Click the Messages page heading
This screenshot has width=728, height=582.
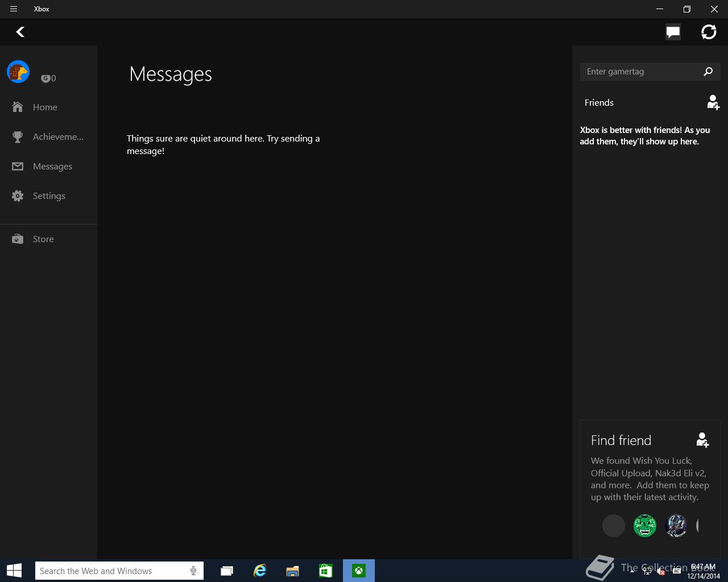point(171,74)
